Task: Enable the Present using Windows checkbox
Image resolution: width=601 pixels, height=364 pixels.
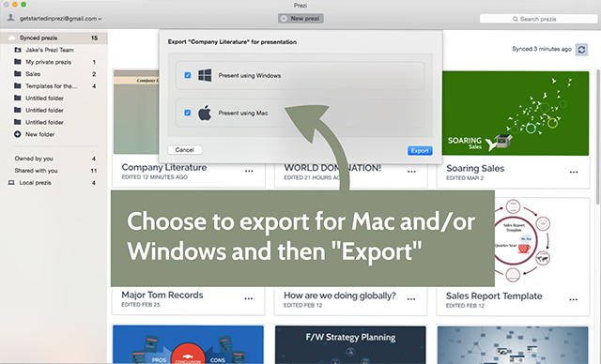Action: 188,75
